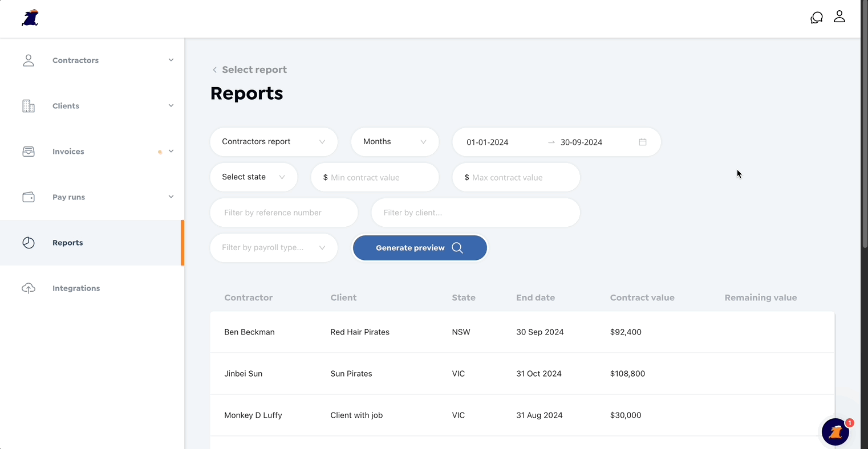Click the app logo in the header
Screen dimensions: 868x449
pos(30,18)
